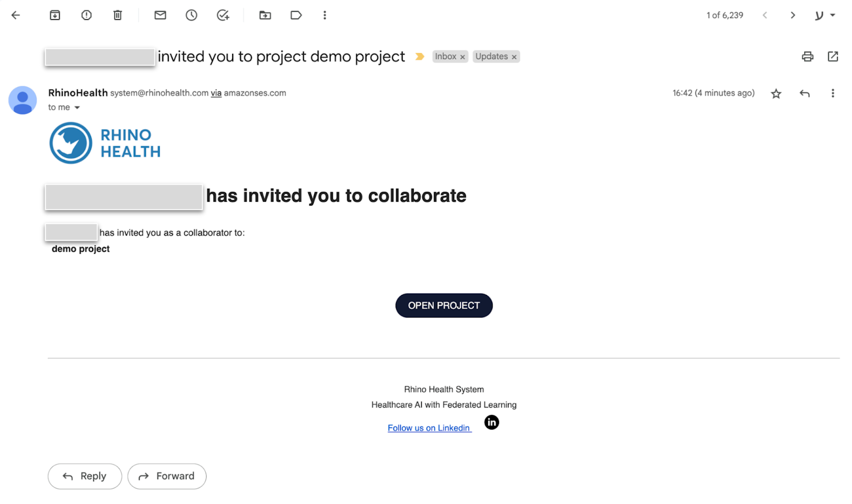Report spam icon
Image resolution: width=852 pixels, height=504 pixels.
click(x=86, y=15)
